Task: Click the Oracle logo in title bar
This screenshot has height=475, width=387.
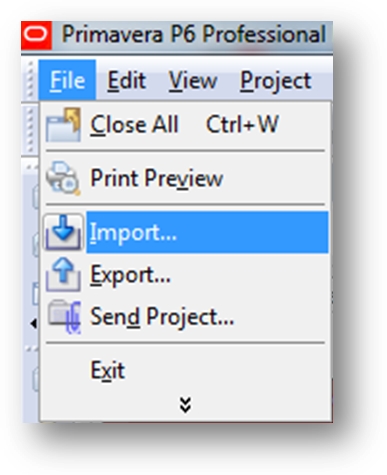Action: 36,35
